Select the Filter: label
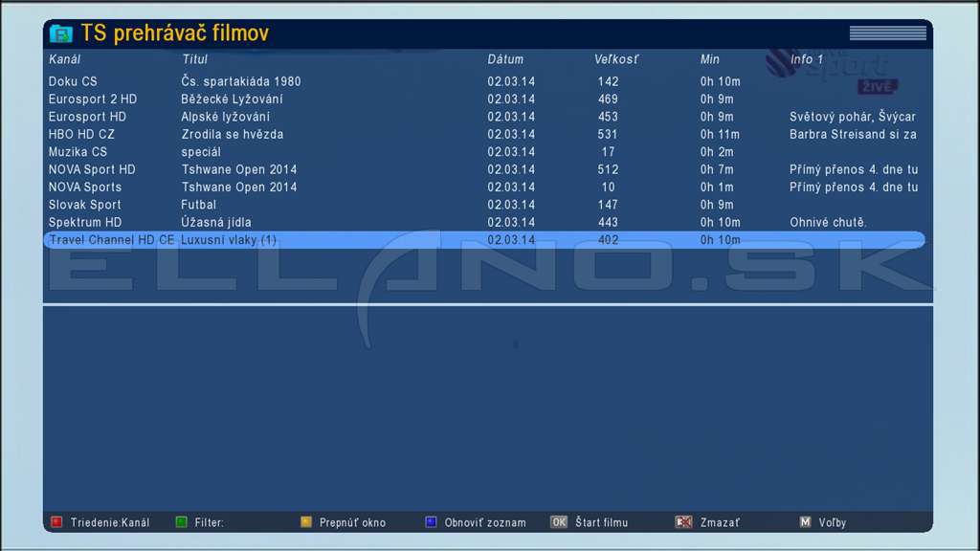 pyautogui.click(x=209, y=523)
